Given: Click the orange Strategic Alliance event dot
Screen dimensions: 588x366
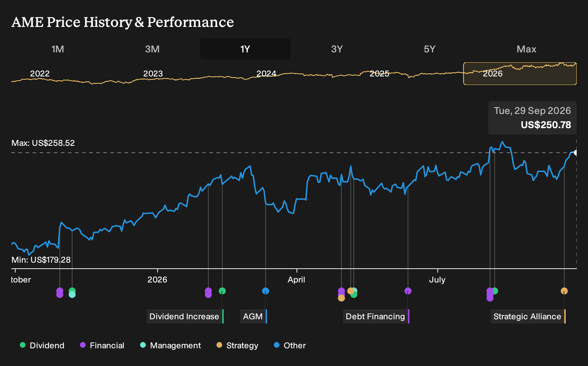Looking at the screenshot, I should tap(564, 291).
